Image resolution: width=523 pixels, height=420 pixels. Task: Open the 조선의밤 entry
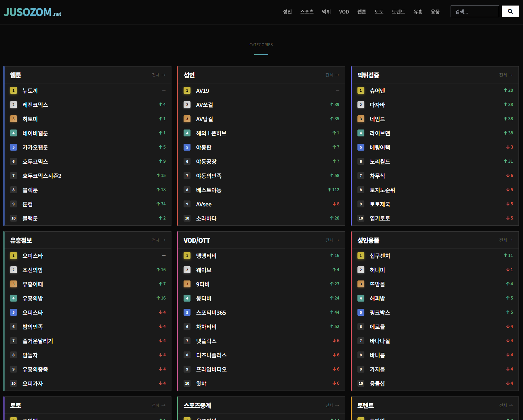[33, 270]
